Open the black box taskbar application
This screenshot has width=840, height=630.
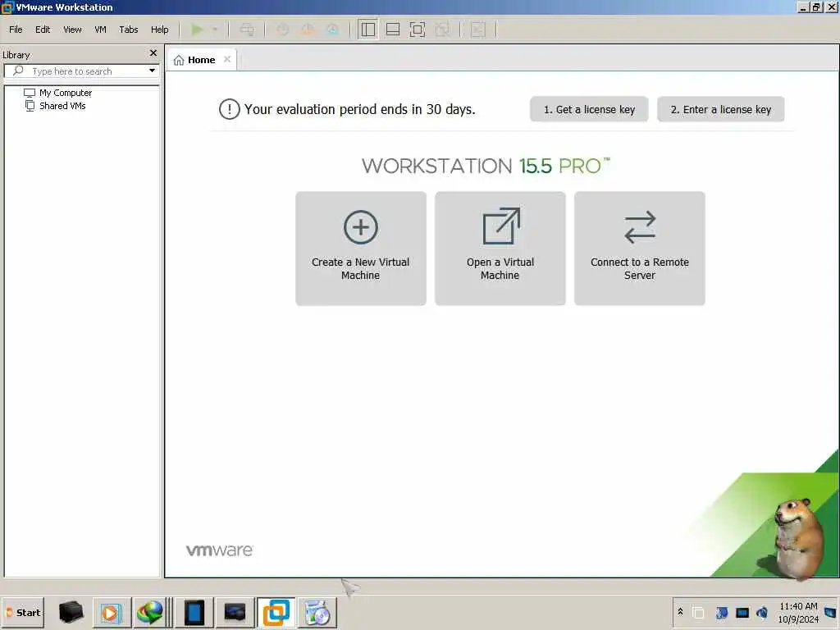pos(71,613)
